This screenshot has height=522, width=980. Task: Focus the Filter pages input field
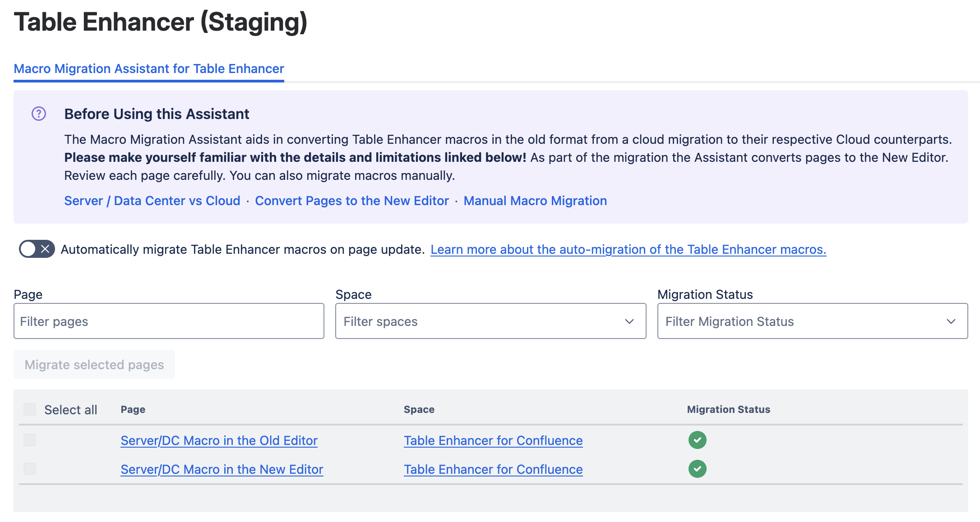[169, 321]
